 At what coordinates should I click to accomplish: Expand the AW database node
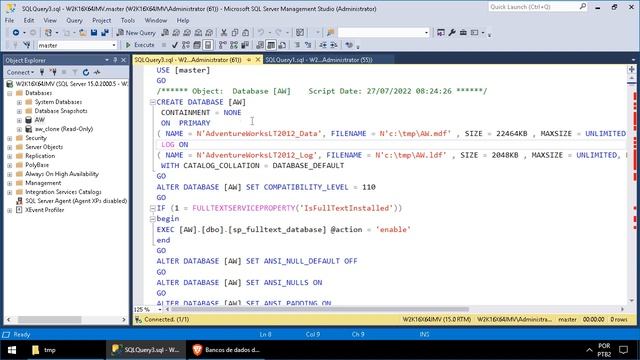19,120
